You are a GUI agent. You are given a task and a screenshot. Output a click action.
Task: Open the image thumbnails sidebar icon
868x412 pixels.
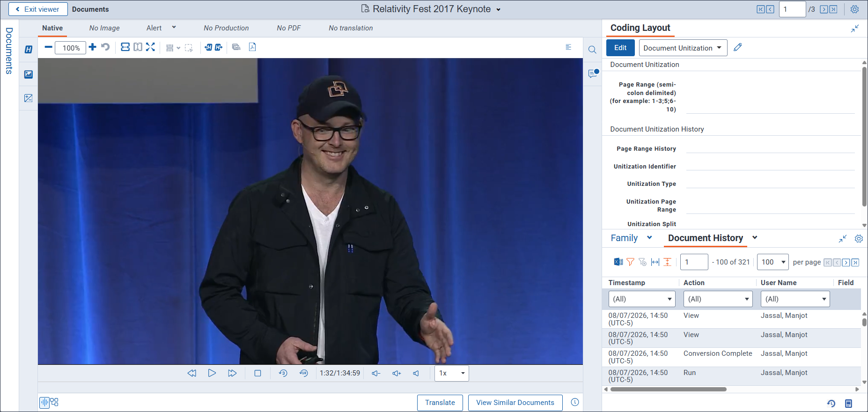point(29,74)
